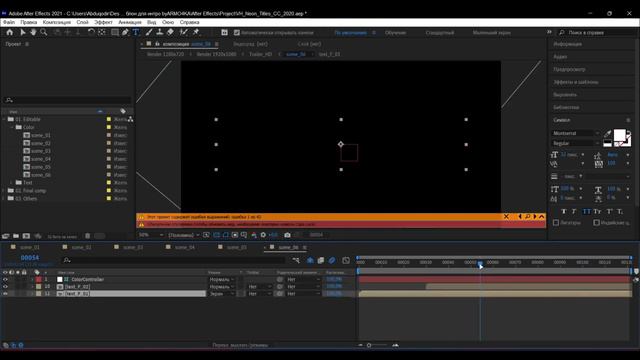This screenshot has height=360, width=640.
Task: Open the Trailer_HD breadcrumb composition
Action: click(x=260, y=54)
